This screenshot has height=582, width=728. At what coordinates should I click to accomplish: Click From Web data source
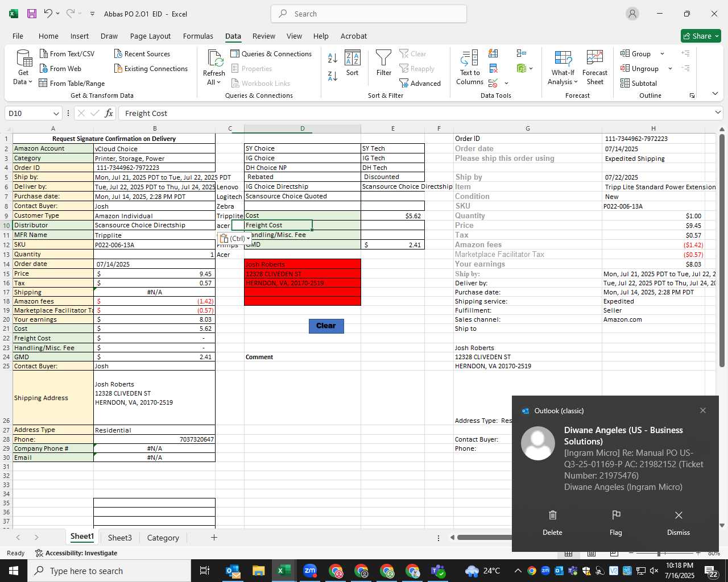pyautogui.click(x=60, y=68)
